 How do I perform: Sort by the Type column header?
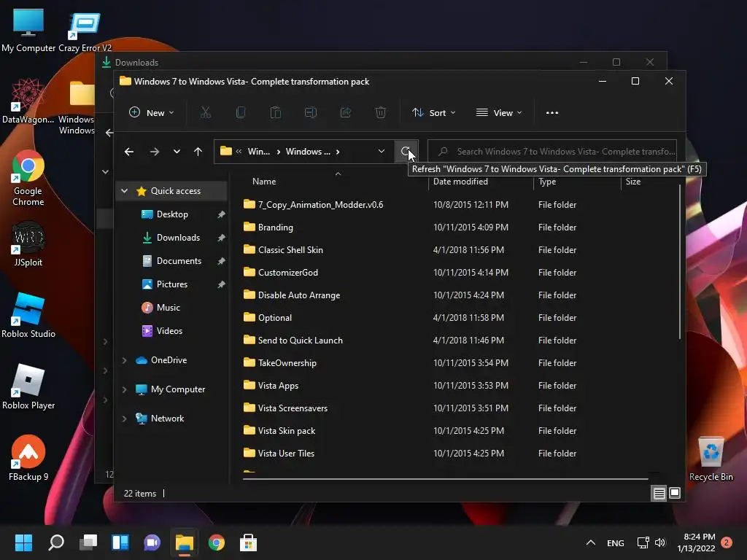coord(547,182)
